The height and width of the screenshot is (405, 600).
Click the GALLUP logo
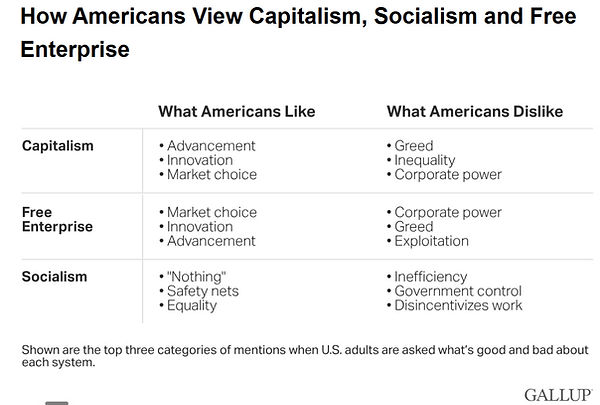point(558,395)
